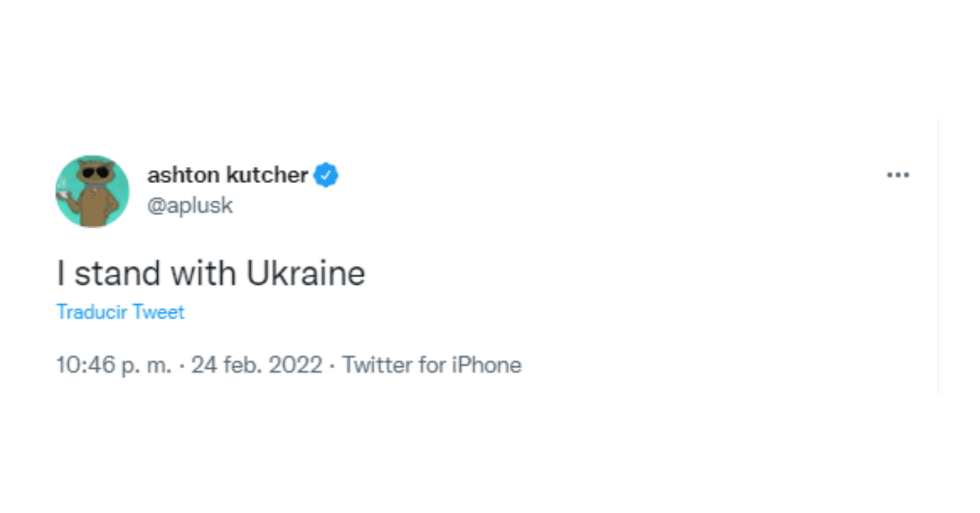Viewport: 980px width, 513px height.
Task: Open Twitter for iPhone source link
Action: pyautogui.click(x=433, y=365)
